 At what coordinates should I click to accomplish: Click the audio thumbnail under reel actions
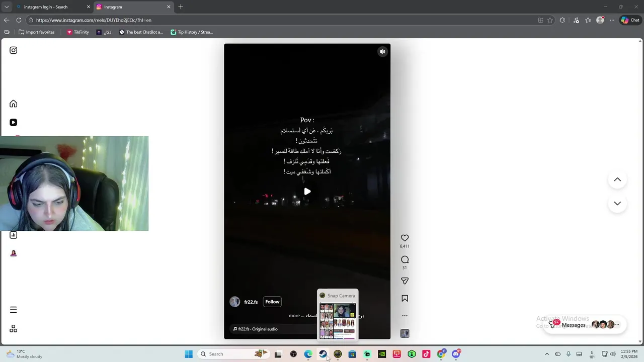405,333
